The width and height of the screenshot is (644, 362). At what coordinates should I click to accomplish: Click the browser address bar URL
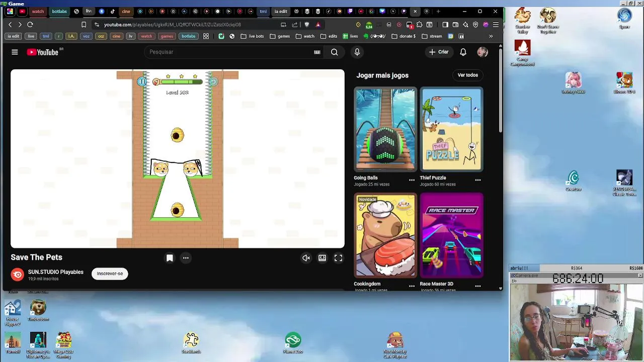173,24
